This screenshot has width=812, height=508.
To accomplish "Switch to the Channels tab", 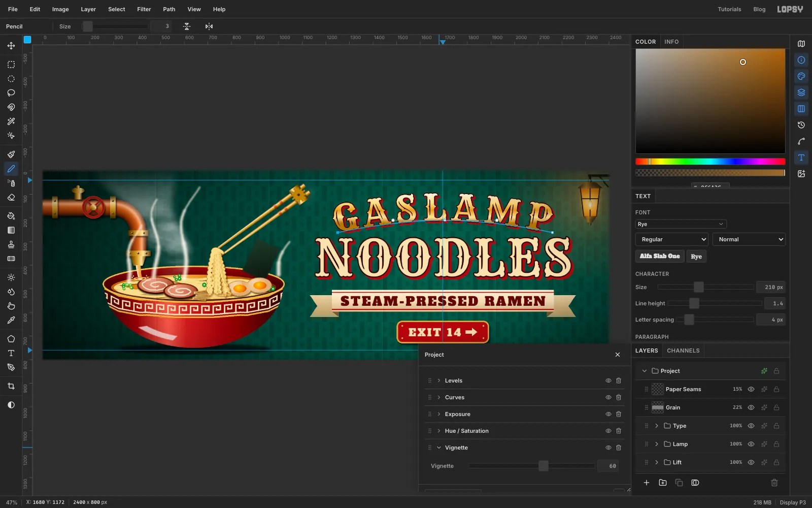I will pyautogui.click(x=683, y=351).
